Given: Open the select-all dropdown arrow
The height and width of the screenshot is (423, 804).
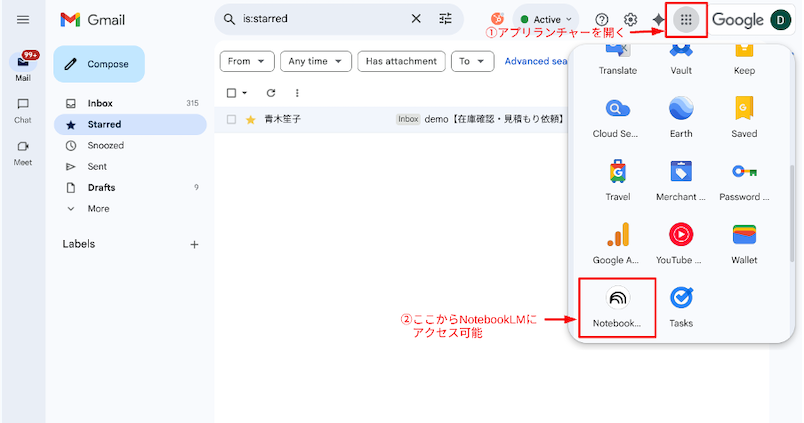Looking at the screenshot, I should pos(245,93).
